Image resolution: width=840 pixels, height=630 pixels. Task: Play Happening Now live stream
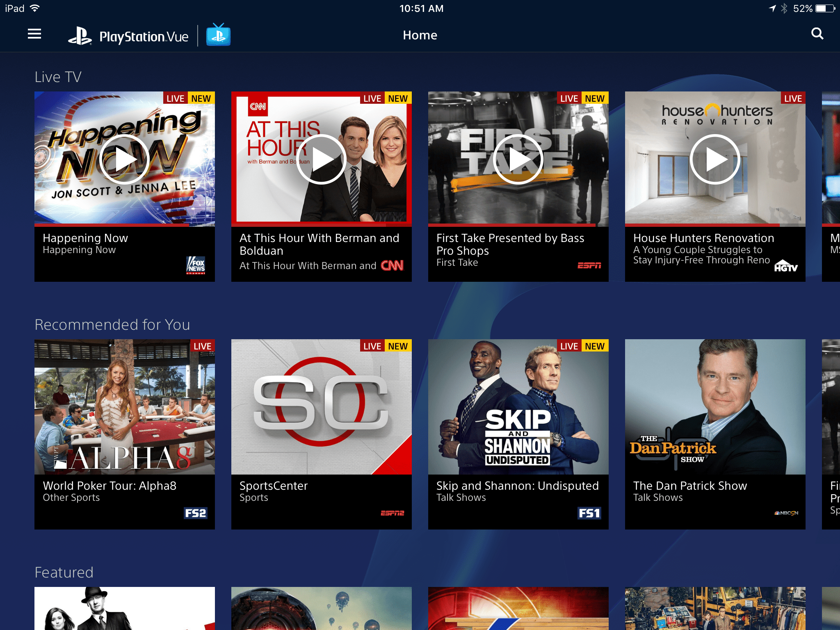(x=124, y=159)
